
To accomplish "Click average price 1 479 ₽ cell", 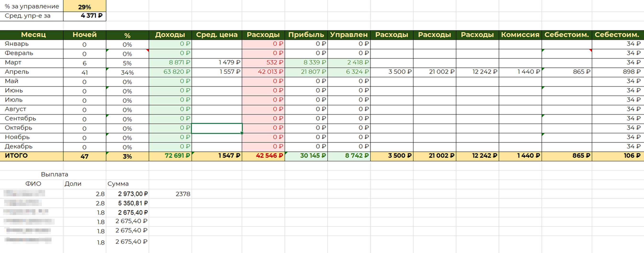I will pyautogui.click(x=217, y=63).
